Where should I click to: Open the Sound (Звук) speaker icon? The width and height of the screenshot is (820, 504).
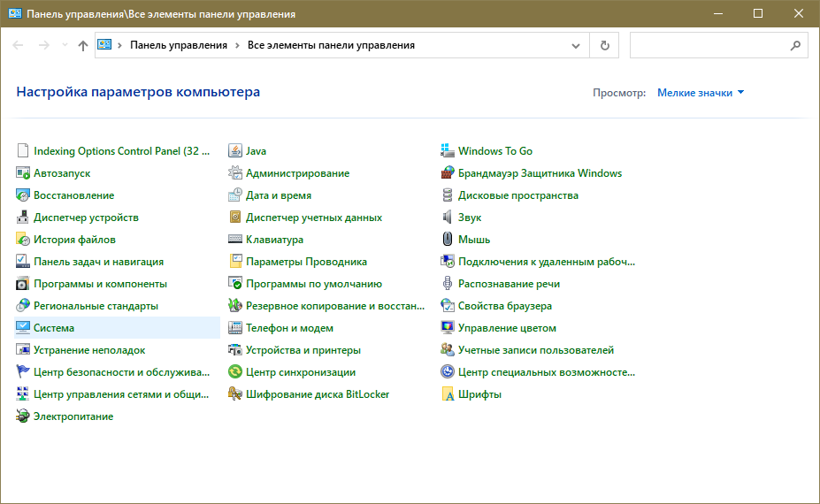[448, 218]
